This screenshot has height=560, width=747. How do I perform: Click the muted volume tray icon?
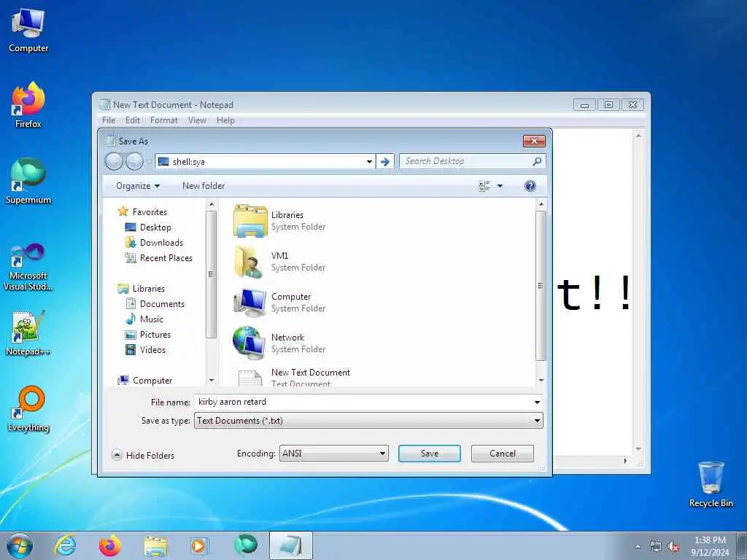673,547
